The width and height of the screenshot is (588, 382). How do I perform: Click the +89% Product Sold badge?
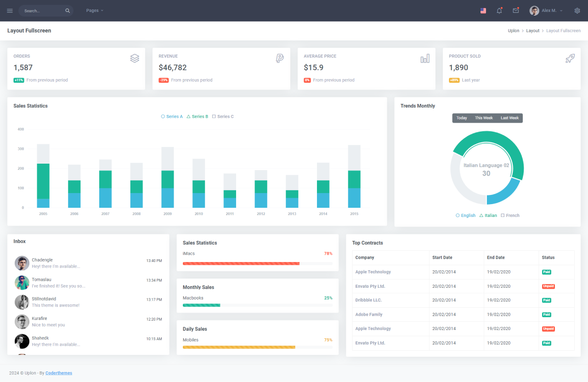(454, 80)
